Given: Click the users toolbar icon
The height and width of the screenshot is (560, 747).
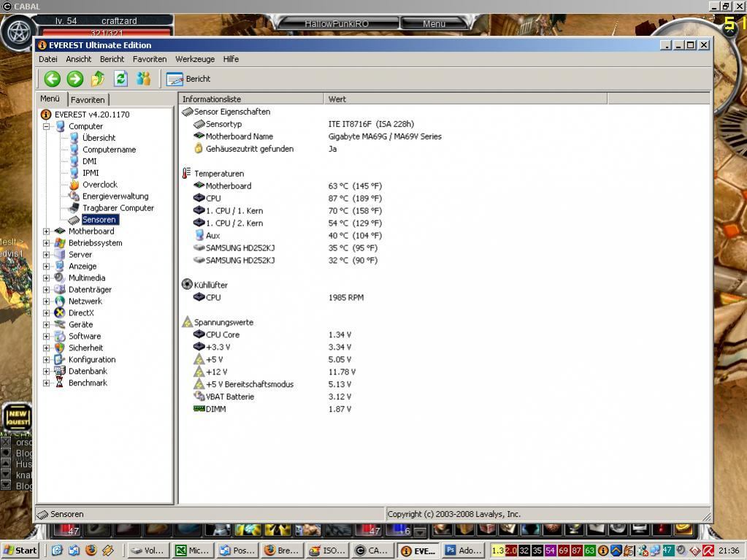Looking at the screenshot, I should coord(143,79).
